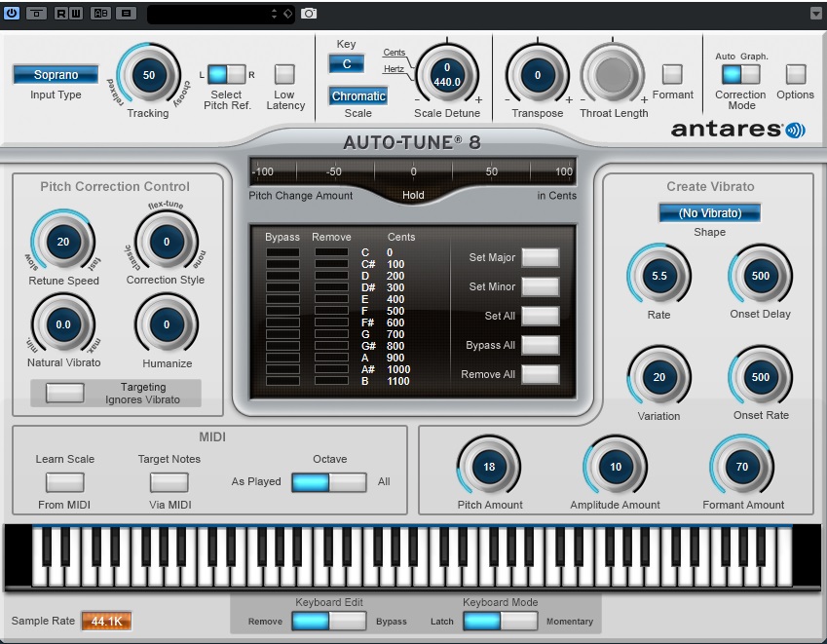Click the diamond preset management icon
The width and height of the screenshot is (827, 644).
click(288, 14)
